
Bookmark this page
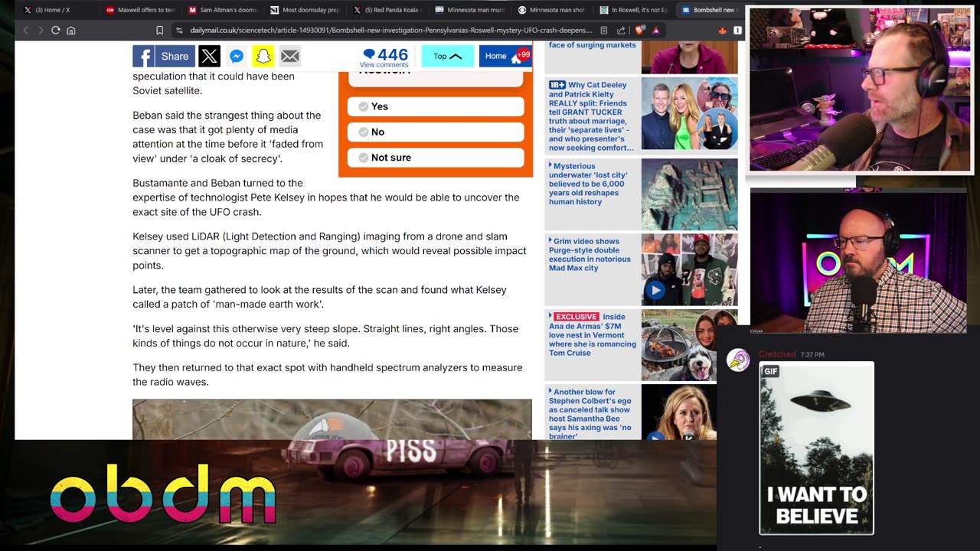tap(159, 30)
